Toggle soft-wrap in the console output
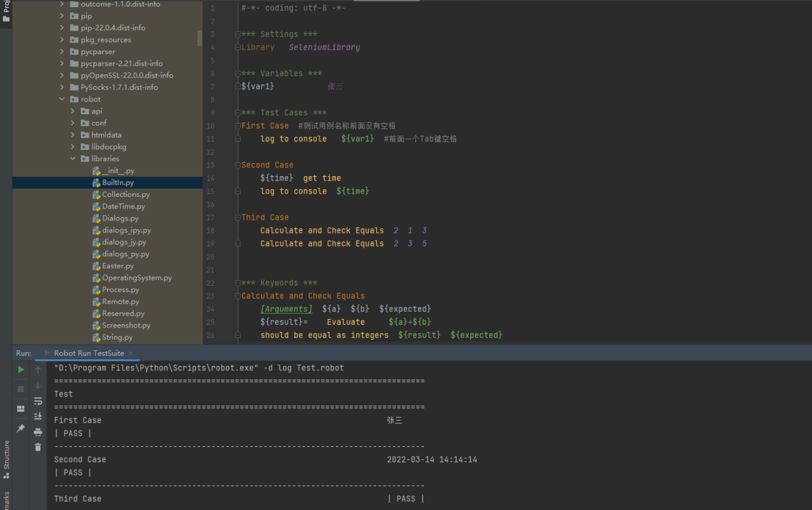Screen dimensions: 812x510 click(38, 401)
